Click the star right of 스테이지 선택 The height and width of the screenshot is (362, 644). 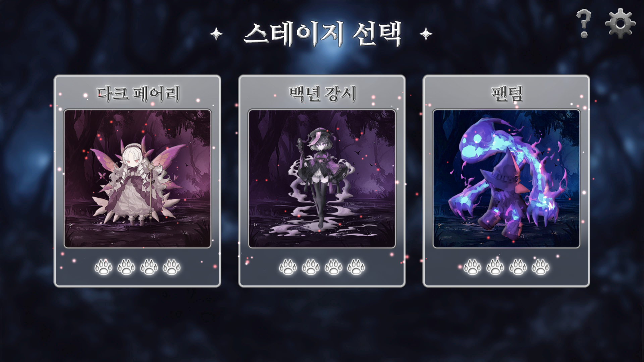pos(426,34)
